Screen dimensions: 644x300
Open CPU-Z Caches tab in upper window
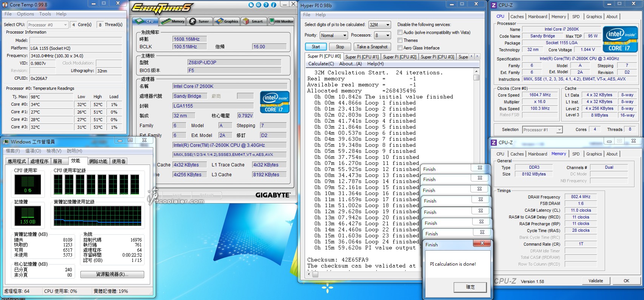click(517, 17)
